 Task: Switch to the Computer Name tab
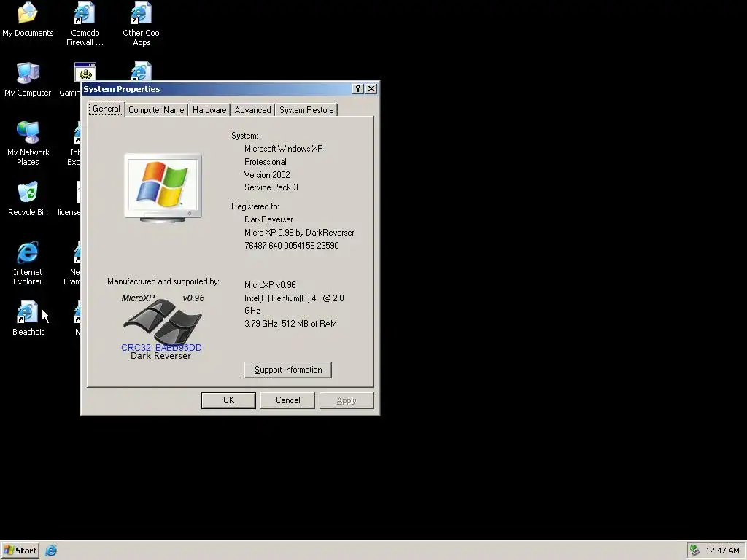coord(156,110)
